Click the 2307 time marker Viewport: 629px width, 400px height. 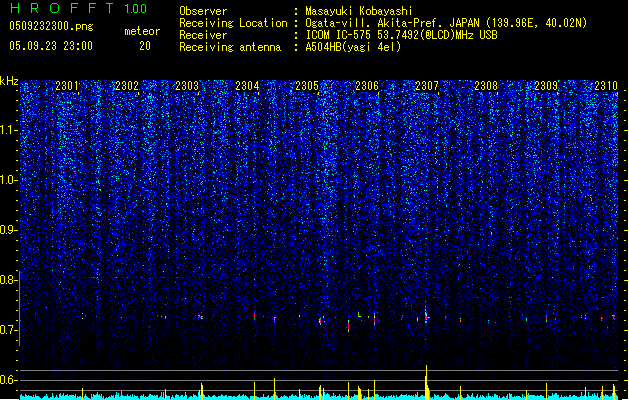point(427,86)
